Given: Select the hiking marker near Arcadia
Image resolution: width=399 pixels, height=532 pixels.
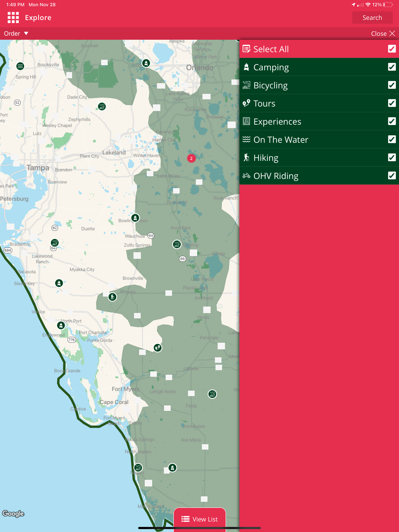Looking at the screenshot, I should point(112,297).
